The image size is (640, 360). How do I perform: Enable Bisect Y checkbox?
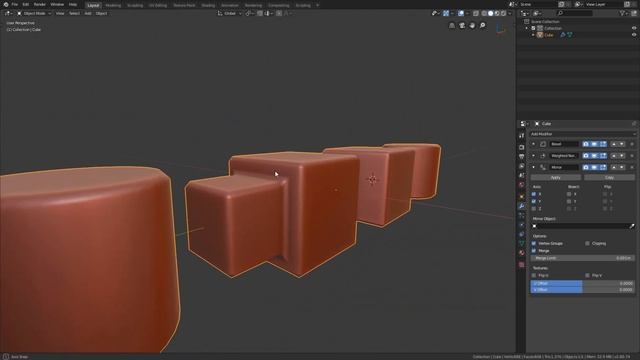point(569,202)
